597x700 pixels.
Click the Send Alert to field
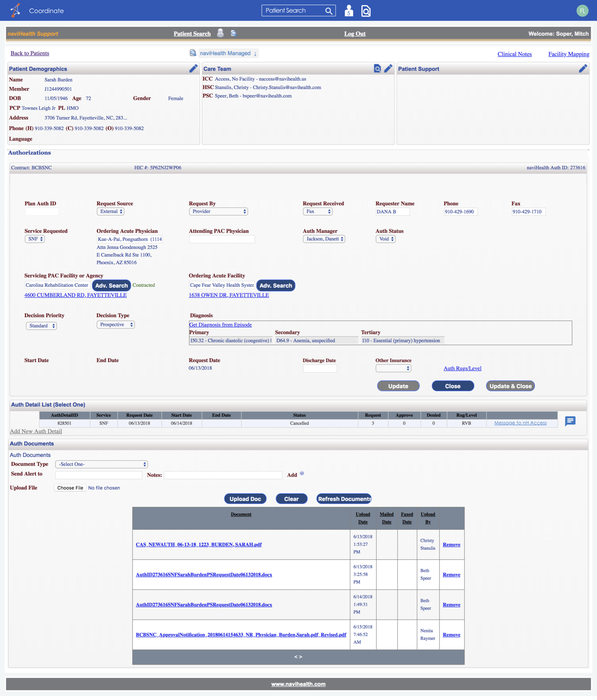pyautogui.click(x=98, y=475)
